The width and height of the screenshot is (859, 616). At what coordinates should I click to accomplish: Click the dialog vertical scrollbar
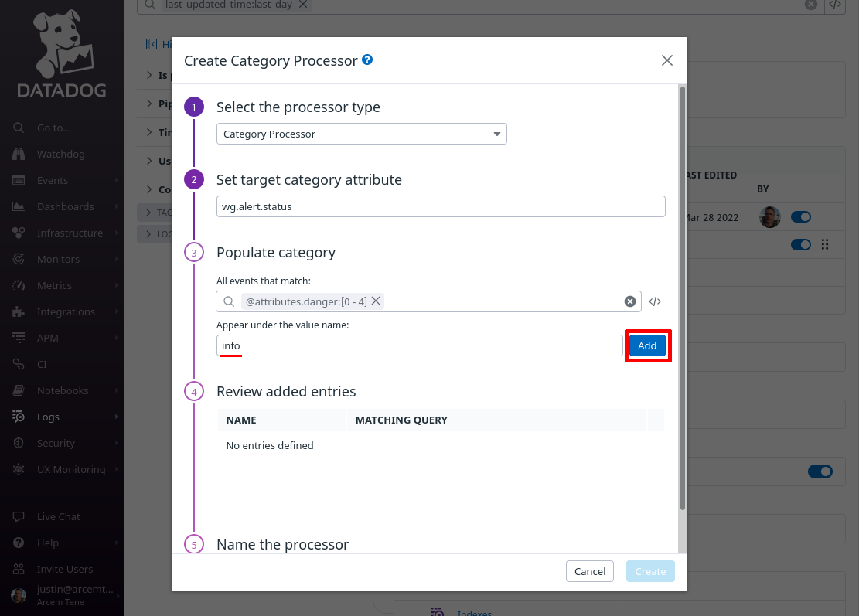pos(683,298)
